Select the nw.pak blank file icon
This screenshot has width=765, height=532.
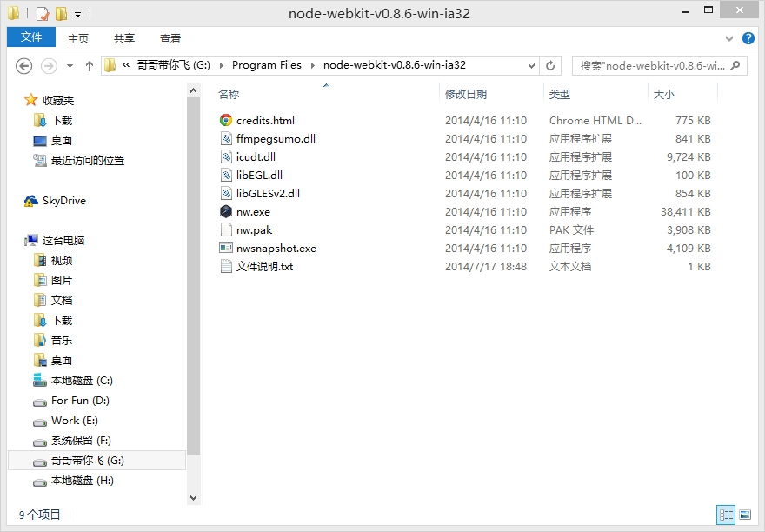click(226, 229)
